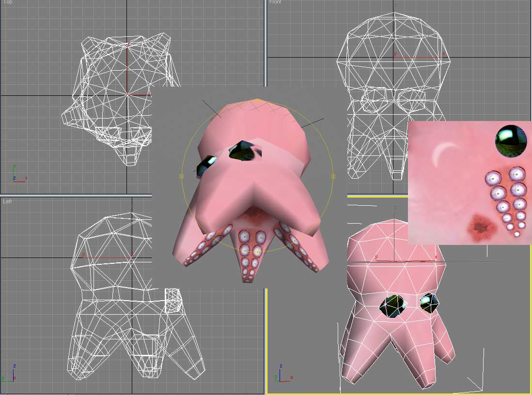Click the axis tripod in perspective viewport
532x395 pixels.
pyautogui.click(x=283, y=375)
